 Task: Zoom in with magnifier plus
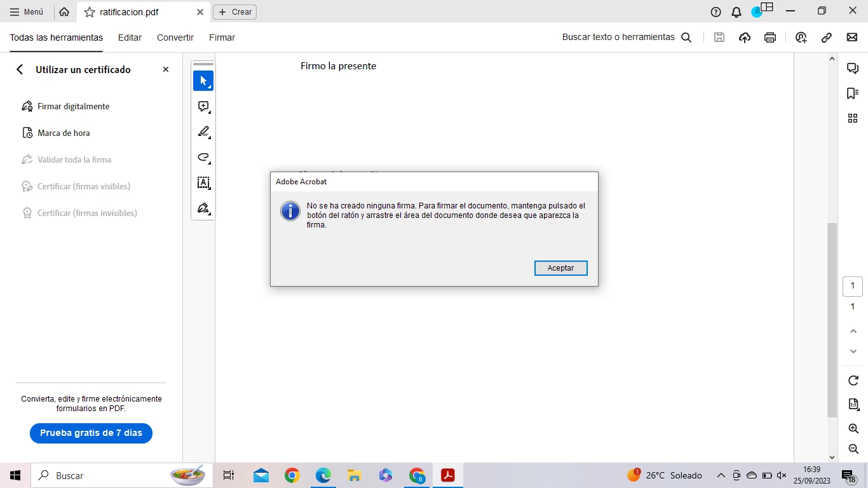(853, 429)
